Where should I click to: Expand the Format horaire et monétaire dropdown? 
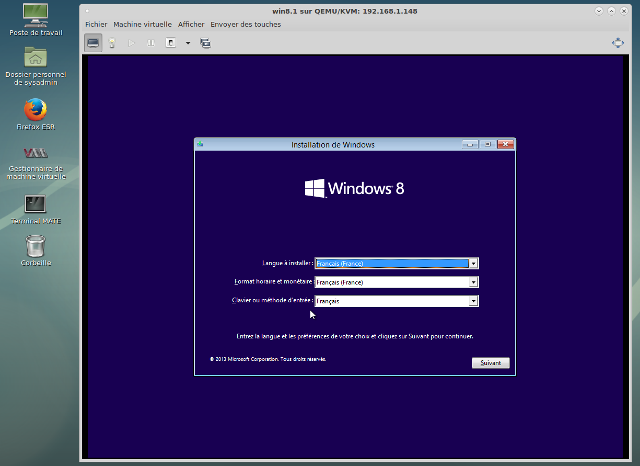point(473,282)
